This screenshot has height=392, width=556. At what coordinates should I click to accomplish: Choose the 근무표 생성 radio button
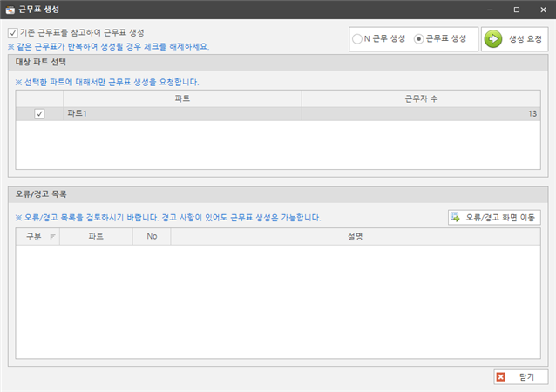point(419,39)
